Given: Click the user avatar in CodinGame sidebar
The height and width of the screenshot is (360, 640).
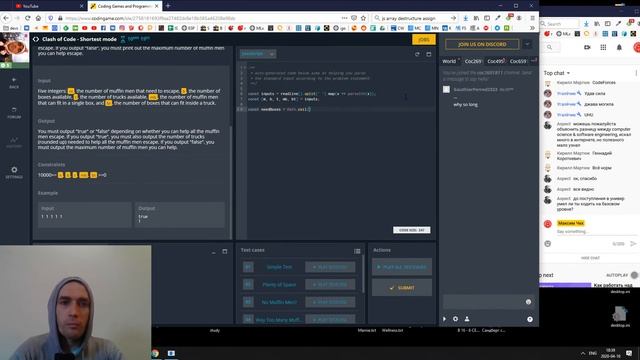Looking at the screenshot, I should point(14,47).
